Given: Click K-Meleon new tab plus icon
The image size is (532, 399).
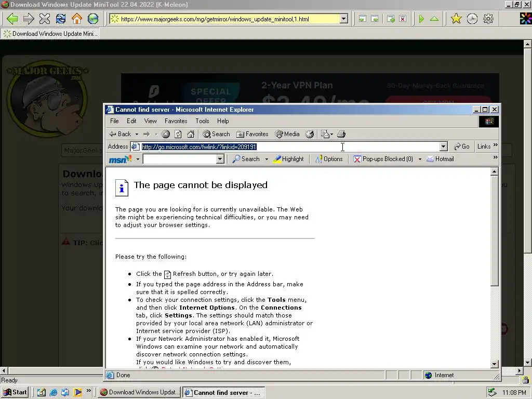Looking at the screenshot, I should click(391, 19).
